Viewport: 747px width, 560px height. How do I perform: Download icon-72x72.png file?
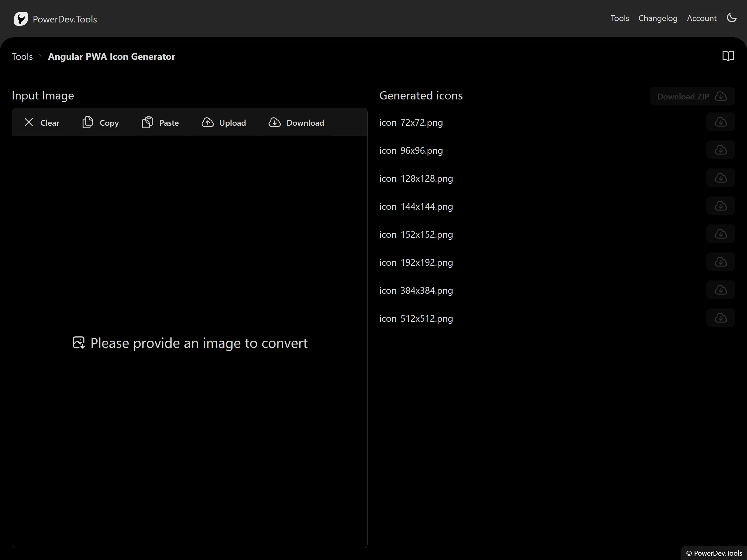[720, 122]
